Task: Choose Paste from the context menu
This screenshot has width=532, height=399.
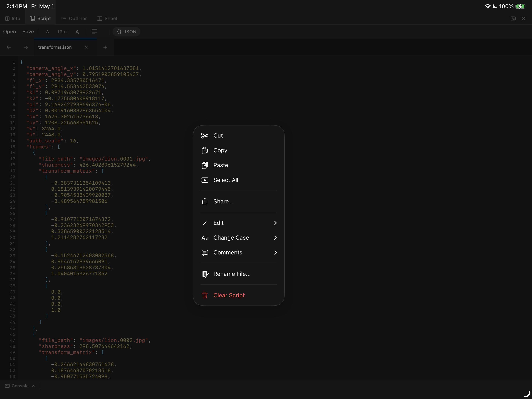Action: (239, 165)
